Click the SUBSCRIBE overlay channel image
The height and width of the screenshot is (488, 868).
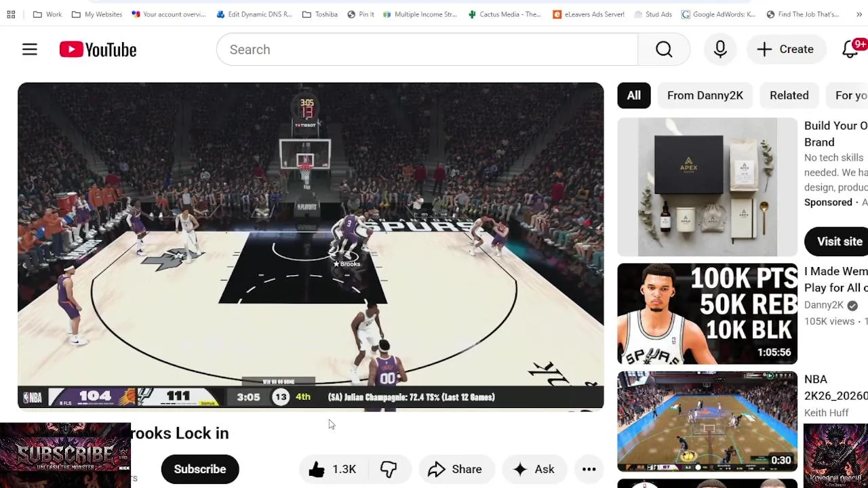(x=65, y=455)
